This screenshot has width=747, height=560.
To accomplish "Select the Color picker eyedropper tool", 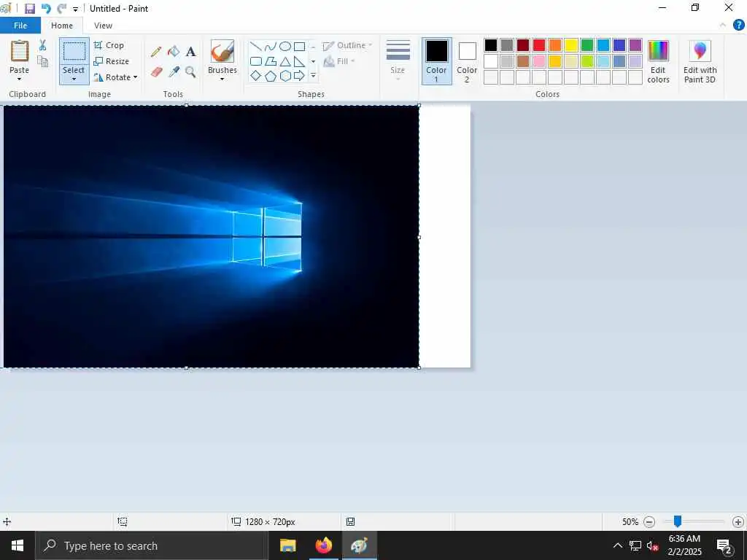I will pyautogui.click(x=174, y=72).
